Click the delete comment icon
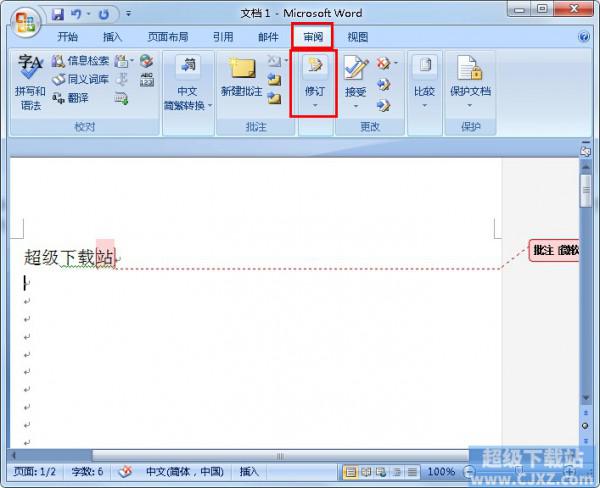This screenshot has height=488, width=600. (x=274, y=60)
